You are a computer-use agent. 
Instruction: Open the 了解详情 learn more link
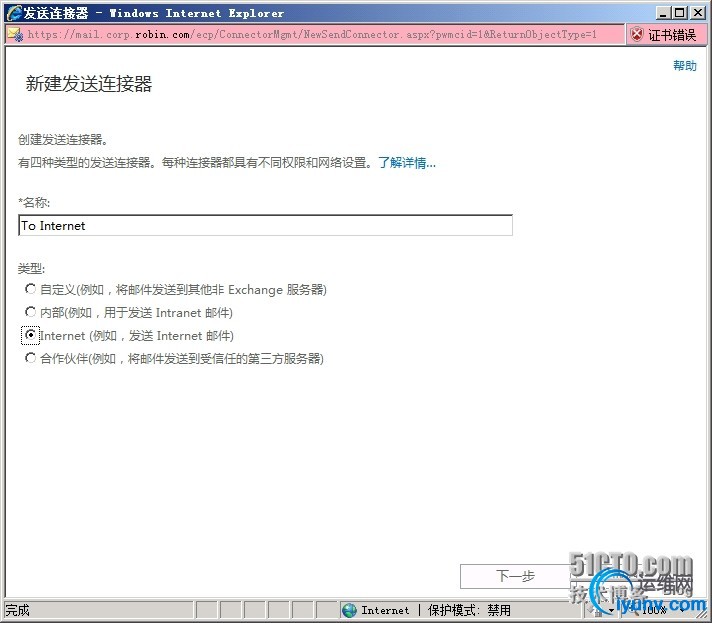click(x=407, y=163)
